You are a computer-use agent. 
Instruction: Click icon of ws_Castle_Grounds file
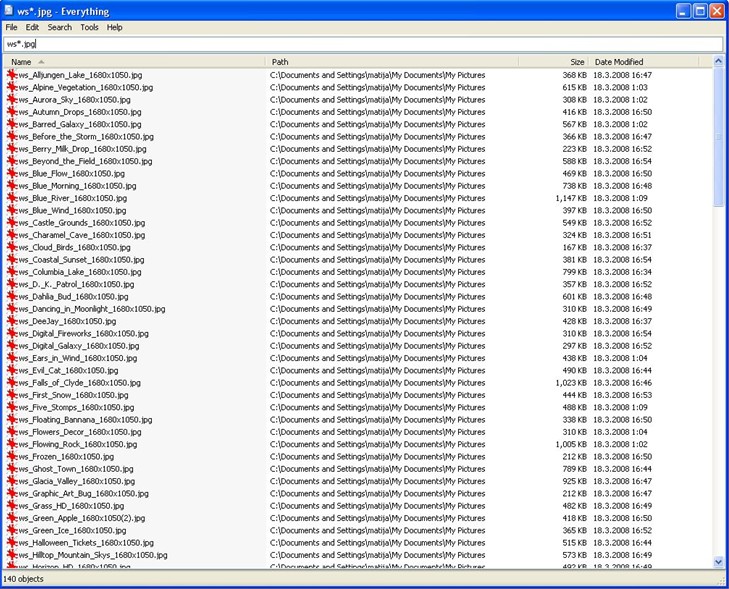tap(12, 223)
